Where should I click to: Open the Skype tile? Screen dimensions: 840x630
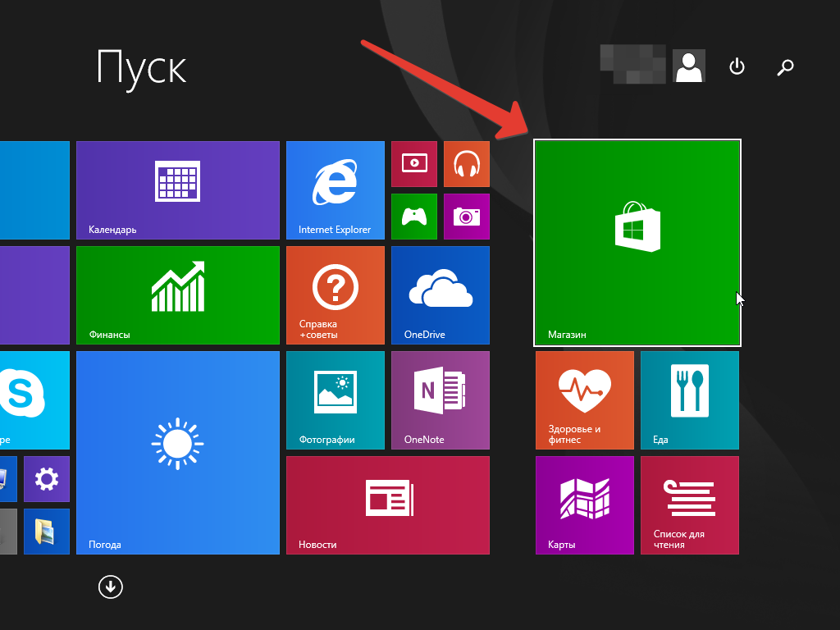[x=34, y=400]
